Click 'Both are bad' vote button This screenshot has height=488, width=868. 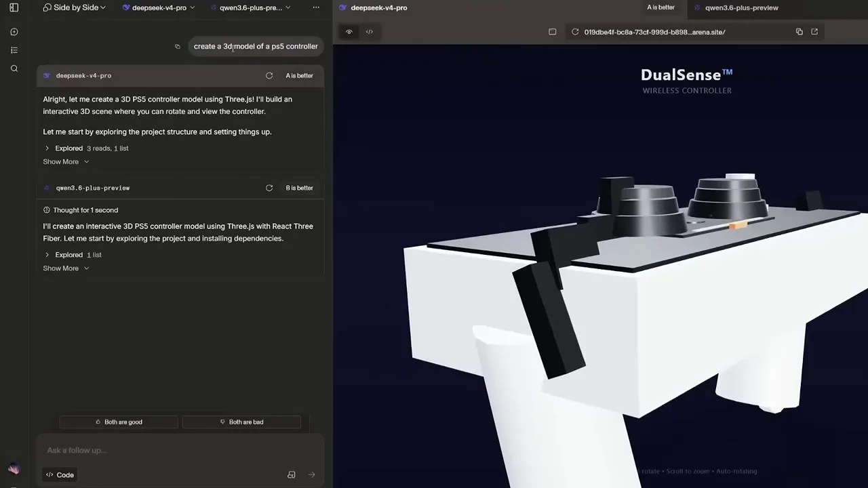[x=241, y=422]
